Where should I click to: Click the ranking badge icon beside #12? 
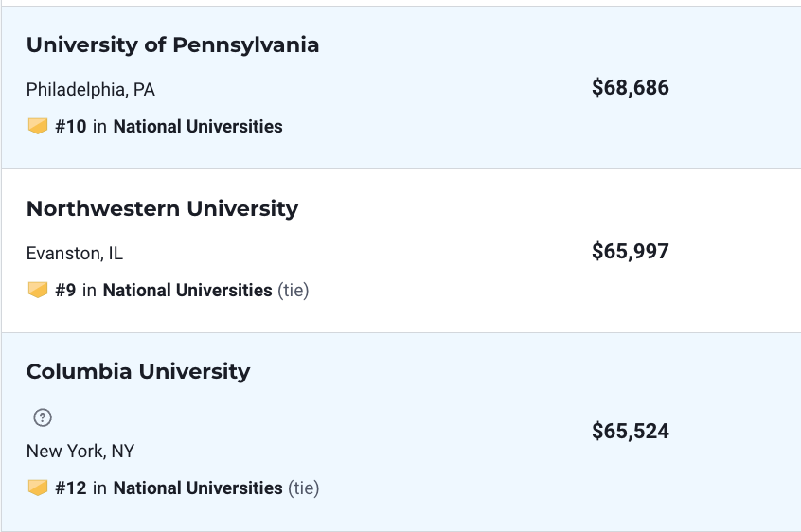click(38, 488)
